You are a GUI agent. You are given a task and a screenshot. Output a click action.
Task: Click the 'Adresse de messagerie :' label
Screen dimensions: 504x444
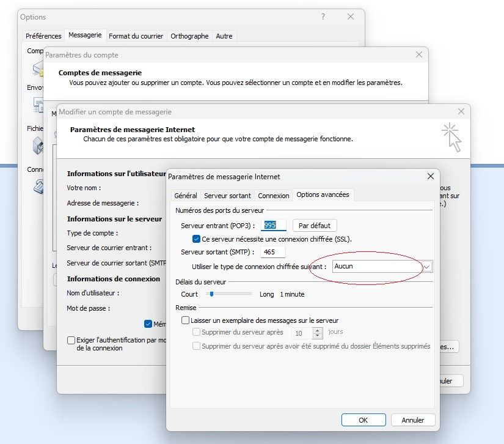click(x=103, y=203)
